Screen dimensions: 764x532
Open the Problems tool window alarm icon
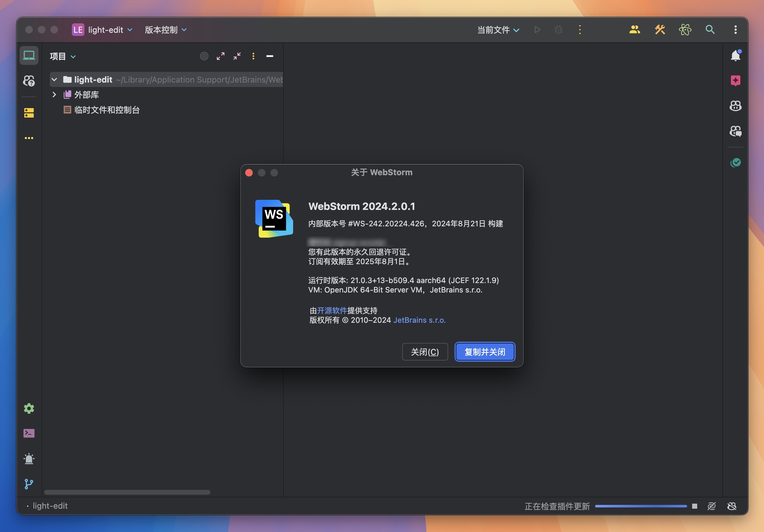29,459
